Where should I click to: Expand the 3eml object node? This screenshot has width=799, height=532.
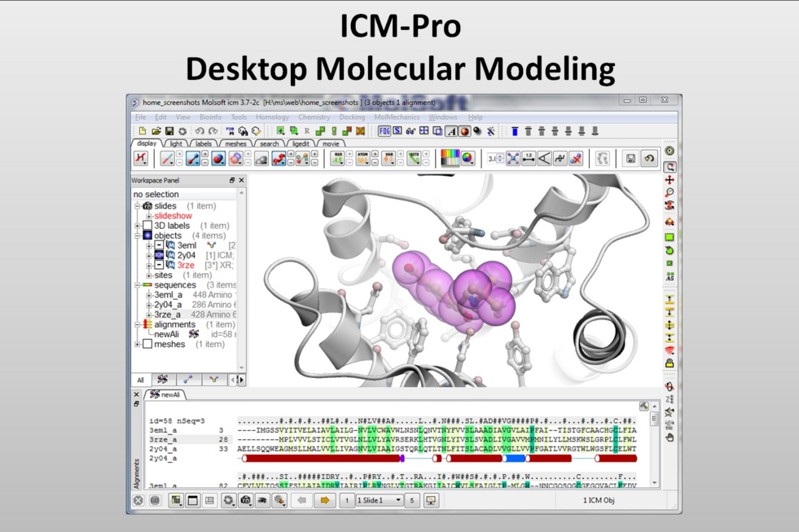tap(149, 245)
